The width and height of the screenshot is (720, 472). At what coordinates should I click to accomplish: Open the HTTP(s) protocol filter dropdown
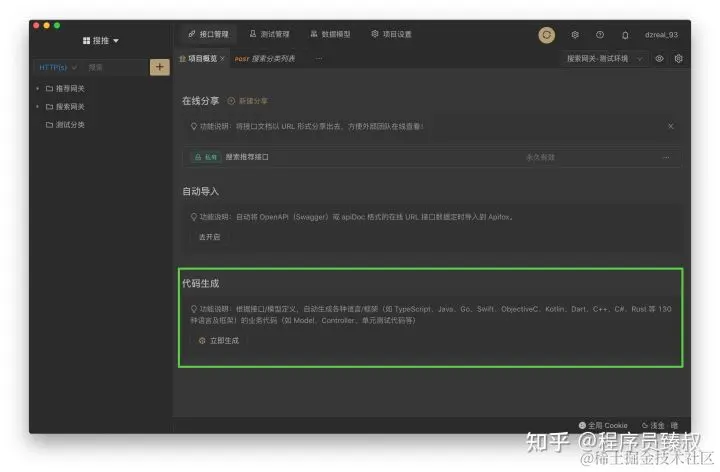(58, 67)
